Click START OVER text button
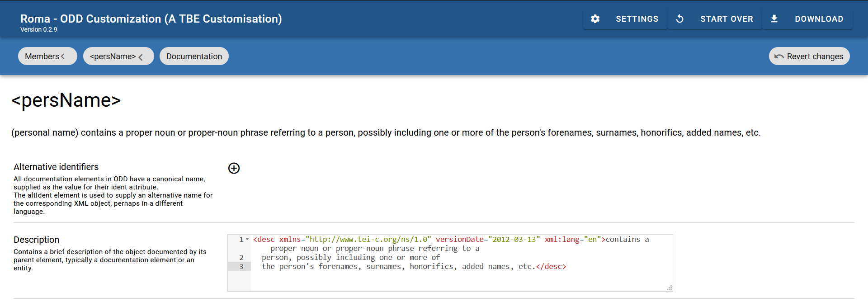868x302 pixels. [x=726, y=19]
